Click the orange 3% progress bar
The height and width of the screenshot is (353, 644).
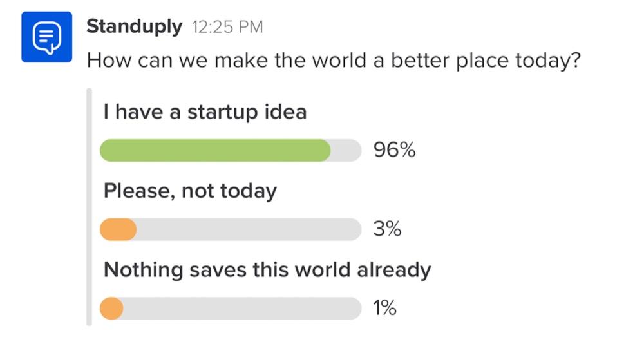(118, 229)
